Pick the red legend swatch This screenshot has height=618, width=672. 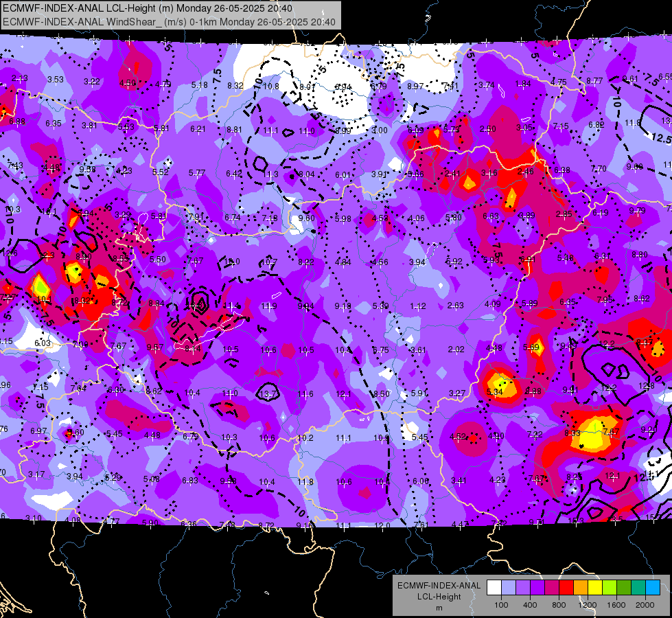(x=566, y=588)
